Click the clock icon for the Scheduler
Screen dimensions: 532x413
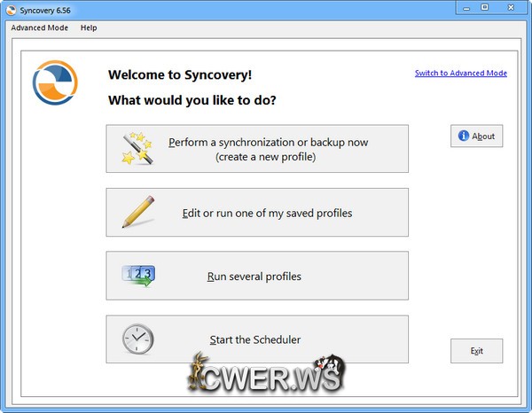(137, 339)
